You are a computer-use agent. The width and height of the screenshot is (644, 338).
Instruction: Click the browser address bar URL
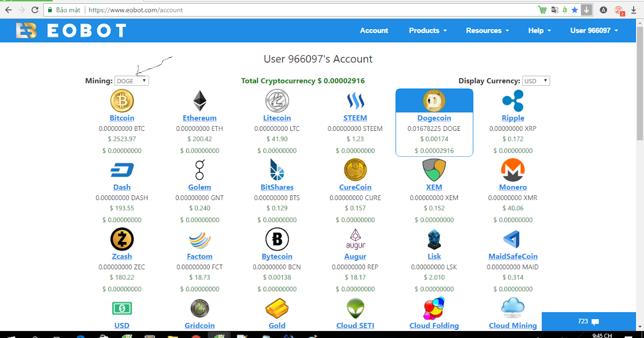pyautogui.click(x=136, y=10)
